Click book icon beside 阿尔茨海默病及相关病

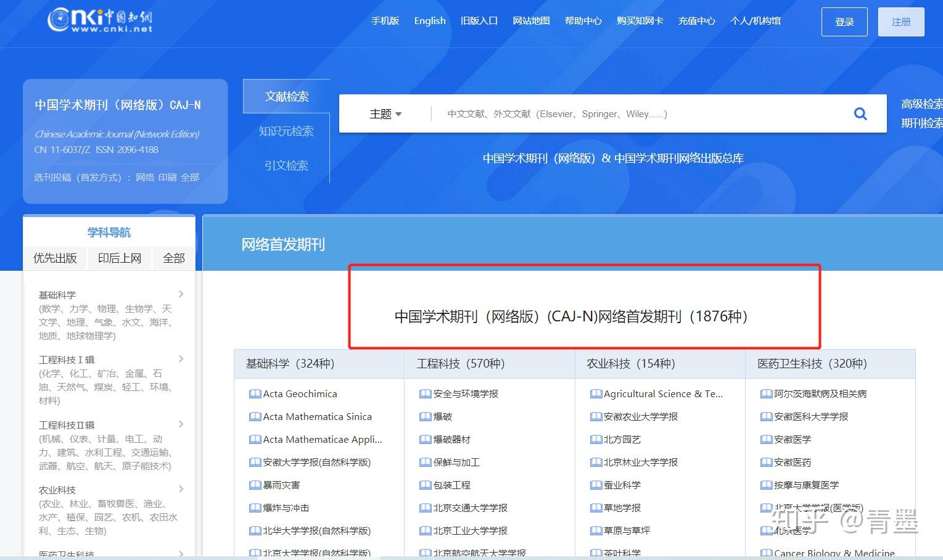click(766, 394)
